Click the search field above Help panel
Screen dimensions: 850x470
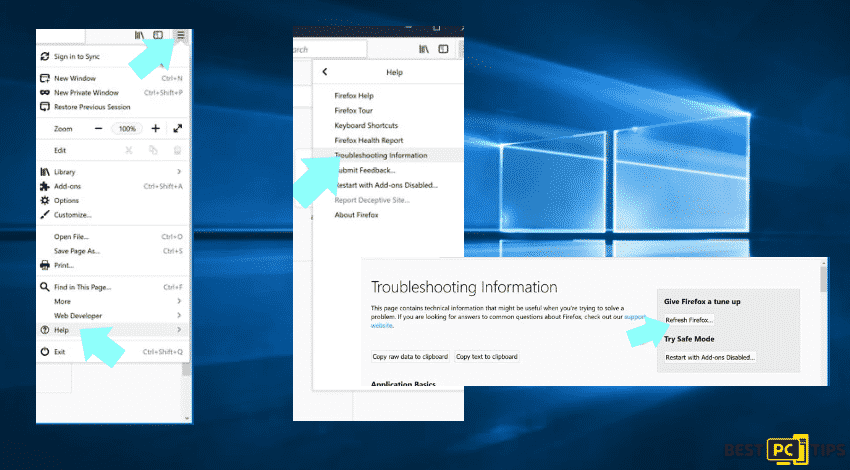[x=330, y=49]
